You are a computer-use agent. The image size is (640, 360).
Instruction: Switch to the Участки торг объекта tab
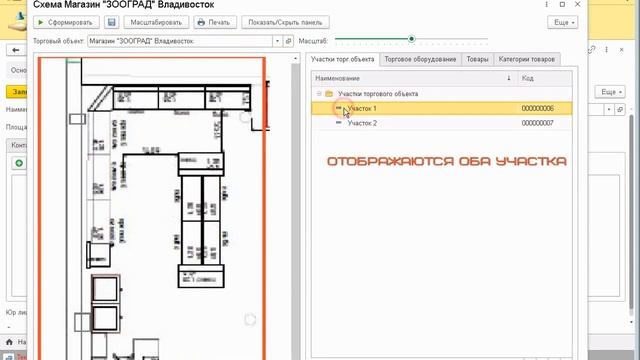[x=342, y=59]
